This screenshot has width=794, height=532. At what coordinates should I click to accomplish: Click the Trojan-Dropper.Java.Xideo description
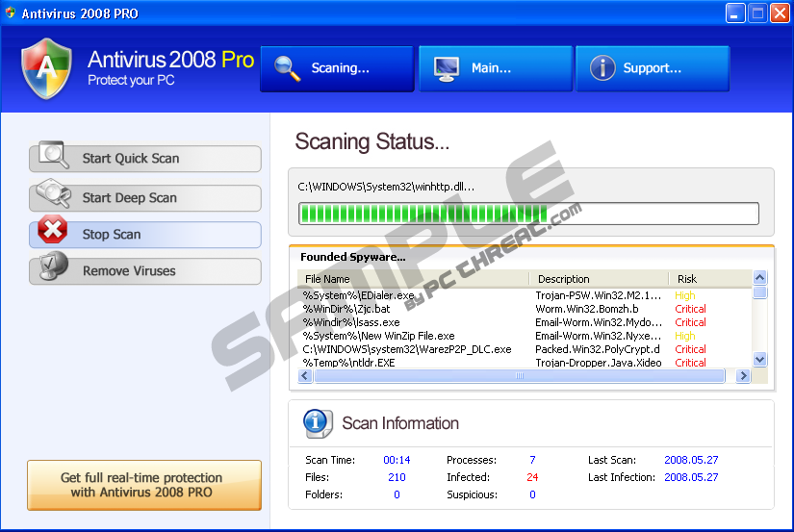click(599, 363)
